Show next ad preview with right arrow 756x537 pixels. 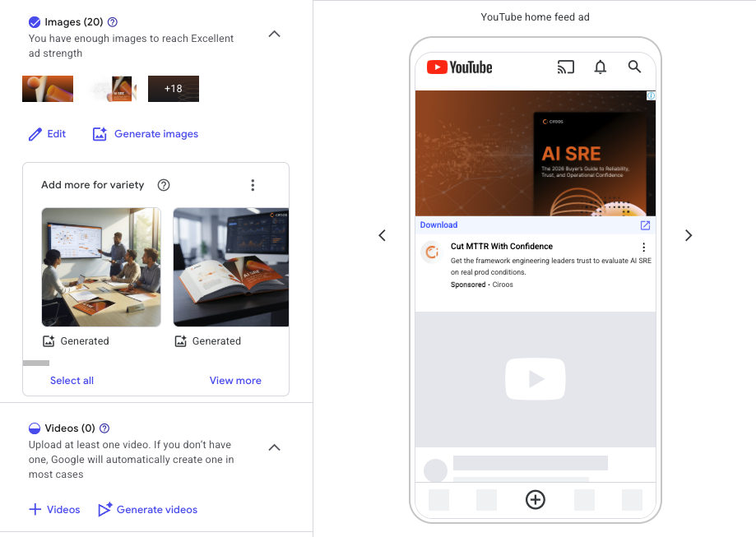tap(689, 235)
